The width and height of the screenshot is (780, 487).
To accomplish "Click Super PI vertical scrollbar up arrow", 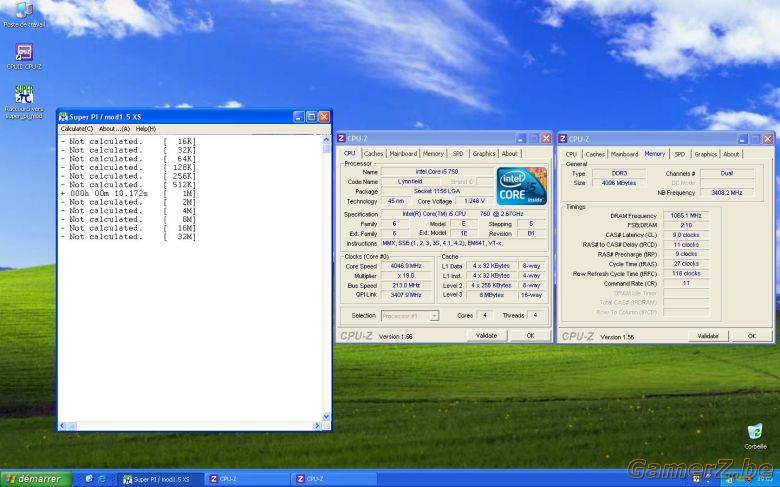I will click(x=327, y=140).
